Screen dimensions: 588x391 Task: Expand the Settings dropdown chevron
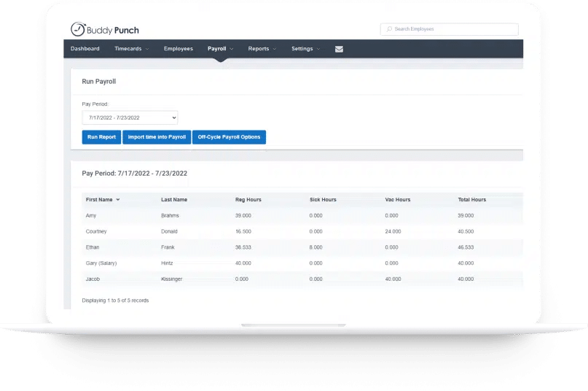click(x=318, y=49)
